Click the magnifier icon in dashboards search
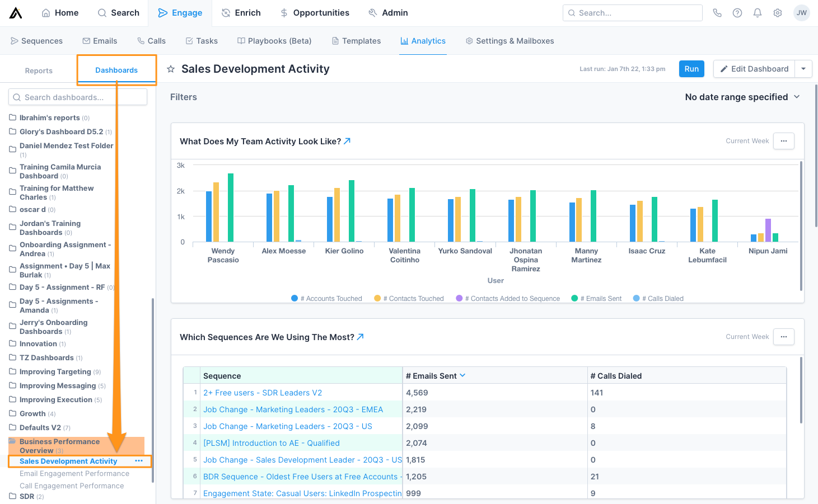The image size is (818, 504). coord(17,97)
